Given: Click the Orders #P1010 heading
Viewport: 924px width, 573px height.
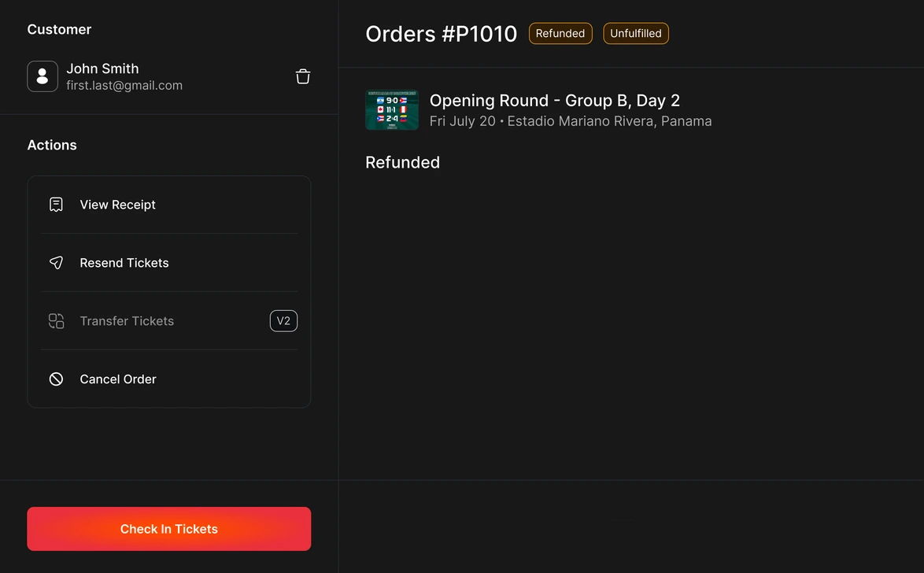Looking at the screenshot, I should click(442, 34).
